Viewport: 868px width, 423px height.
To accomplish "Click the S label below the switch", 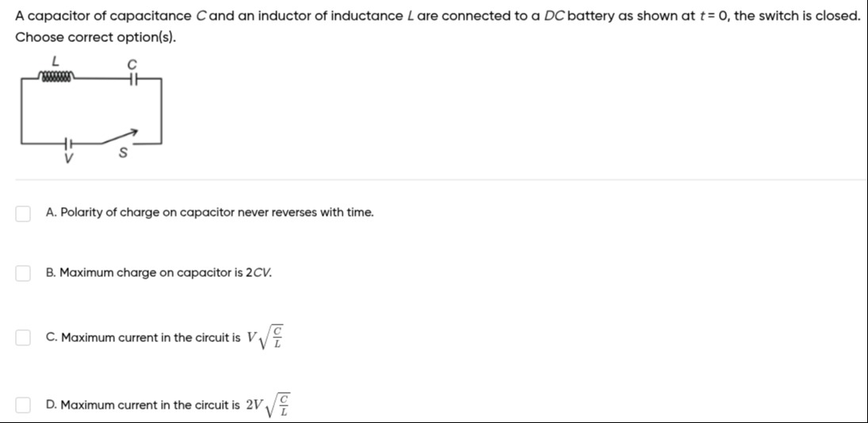I will coord(123,155).
